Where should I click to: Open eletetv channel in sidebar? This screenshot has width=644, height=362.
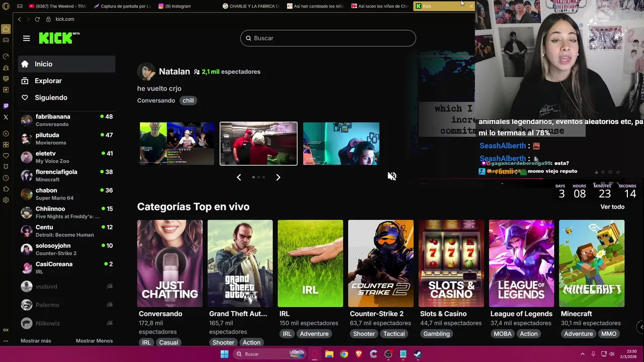click(x=67, y=157)
